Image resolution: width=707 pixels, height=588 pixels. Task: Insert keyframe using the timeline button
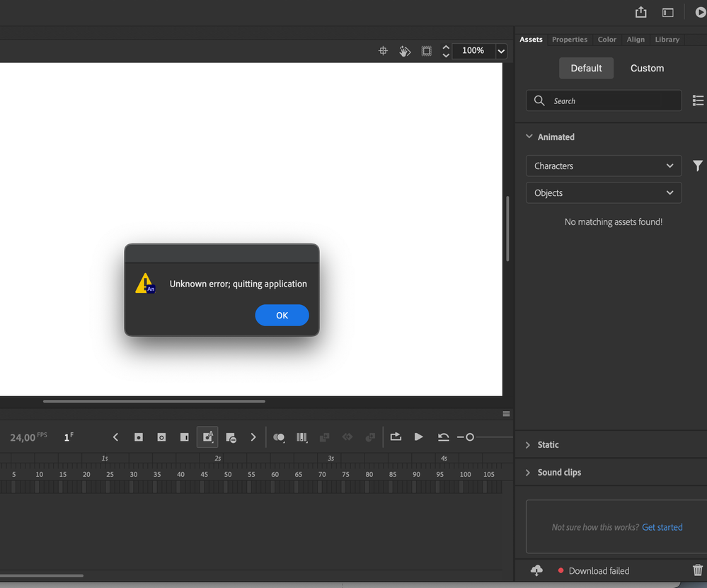pos(139,437)
